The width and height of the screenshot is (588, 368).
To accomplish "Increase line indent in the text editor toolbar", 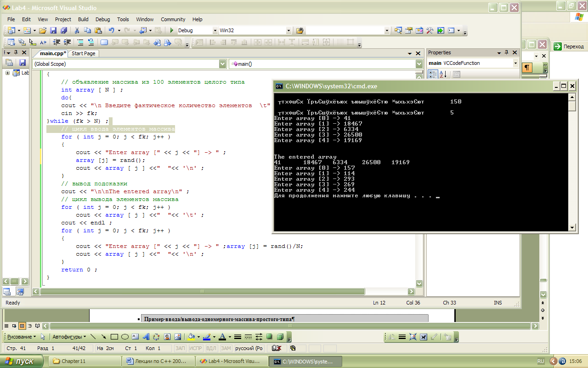I will 67,42.
